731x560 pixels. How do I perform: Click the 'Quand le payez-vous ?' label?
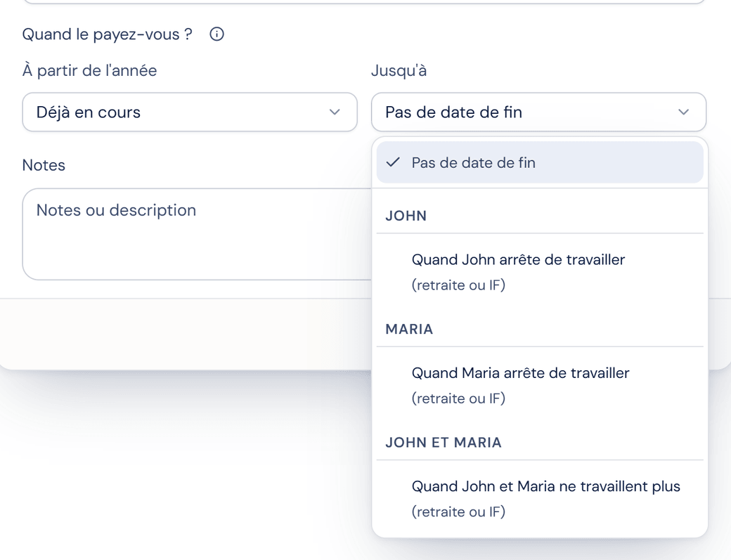[108, 34]
